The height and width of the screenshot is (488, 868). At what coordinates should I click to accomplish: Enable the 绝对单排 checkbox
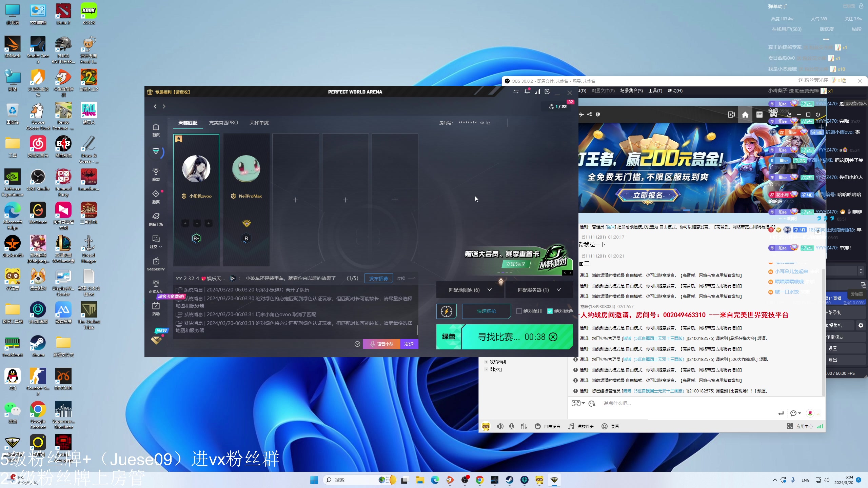click(x=519, y=311)
